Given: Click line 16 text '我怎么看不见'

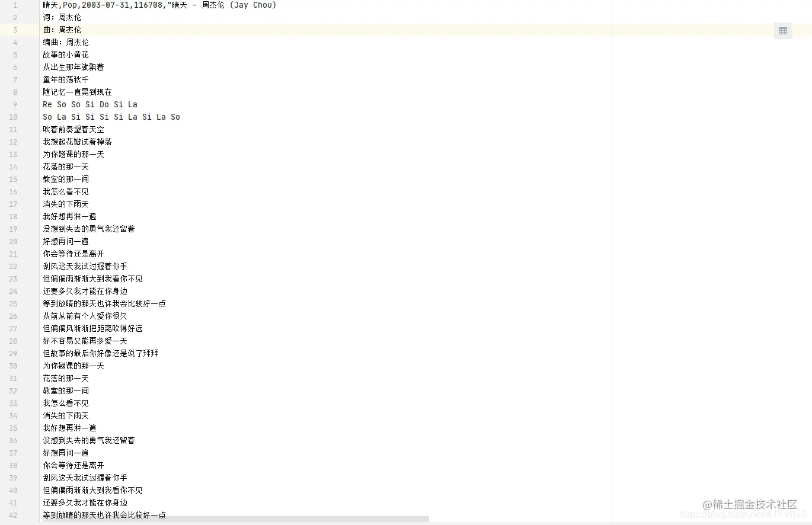Looking at the screenshot, I should (66, 191).
